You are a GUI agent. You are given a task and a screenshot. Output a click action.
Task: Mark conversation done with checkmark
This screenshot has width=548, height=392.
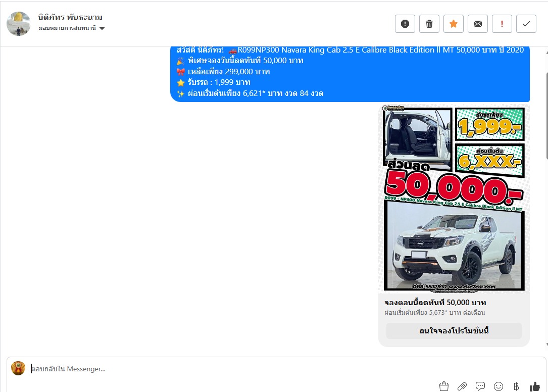526,24
